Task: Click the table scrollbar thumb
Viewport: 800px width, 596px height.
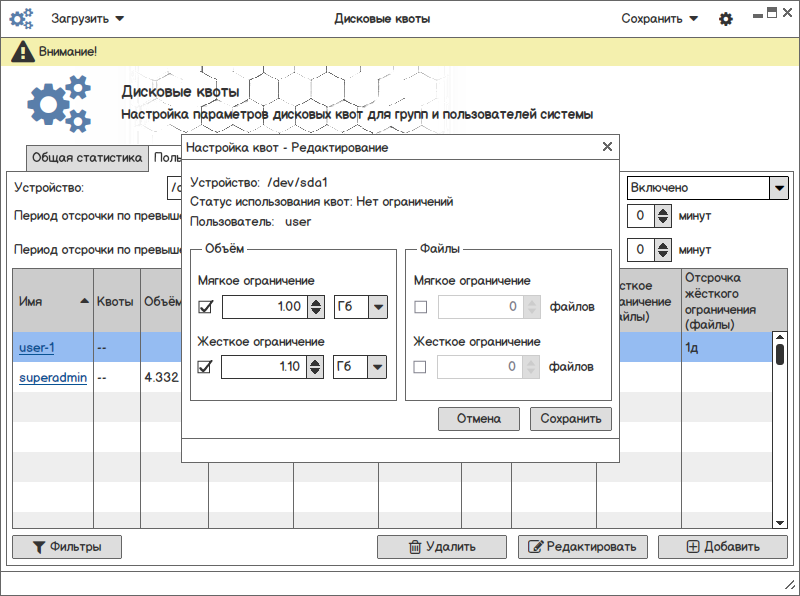Action: pos(780,354)
